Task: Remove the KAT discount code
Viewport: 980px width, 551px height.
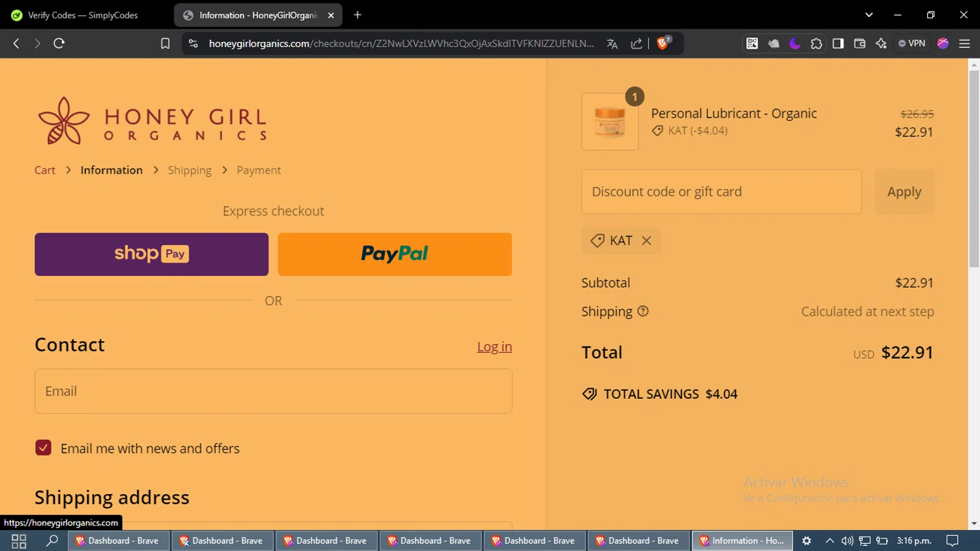Action: [x=646, y=241]
